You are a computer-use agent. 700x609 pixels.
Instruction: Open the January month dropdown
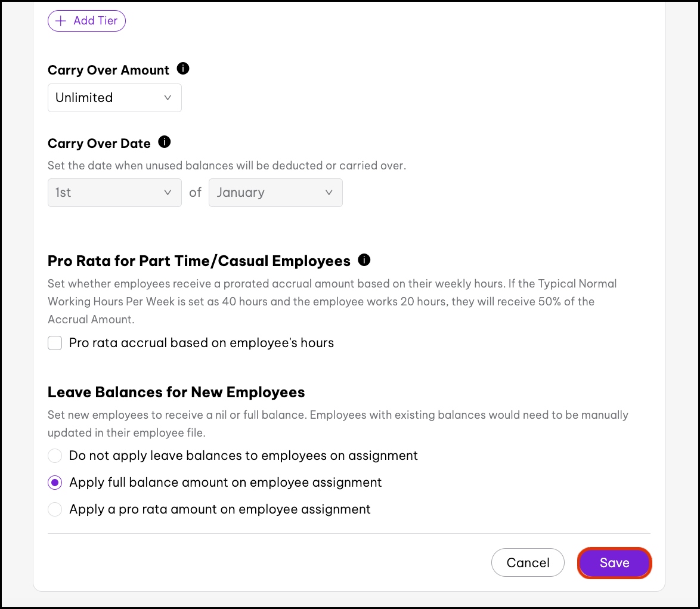pyautogui.click(x=275, y=193)
